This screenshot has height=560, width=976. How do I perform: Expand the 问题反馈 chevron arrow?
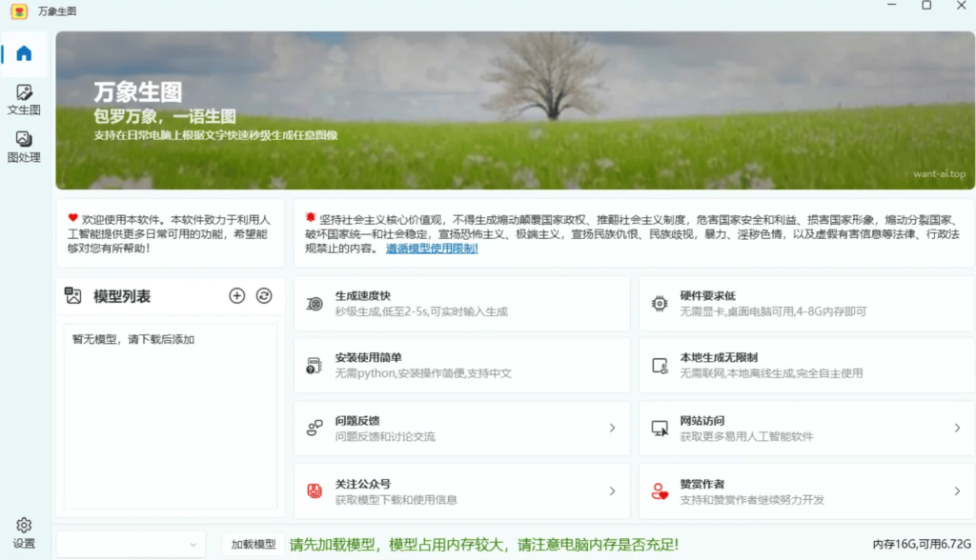pyautogui.click(x=613, y=429)
